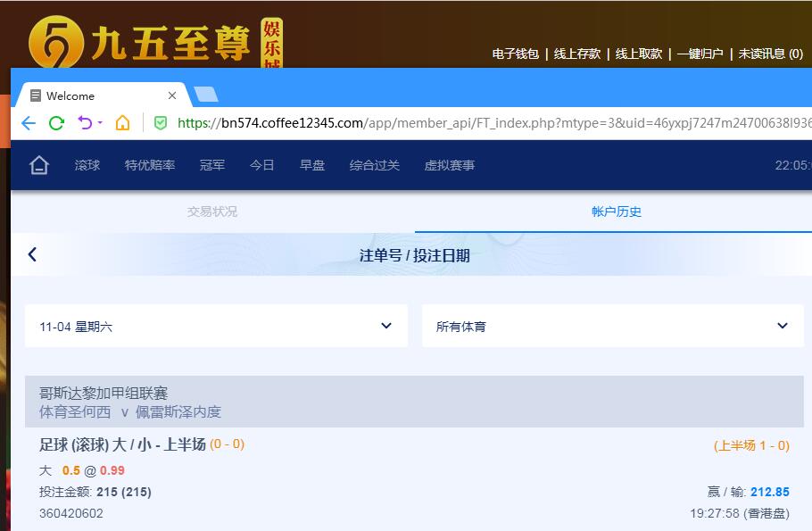The height and width of the screenshot is (531, 812).
Task: Click the 注单号 / 投注日期 heading
Action: [414, 255]
